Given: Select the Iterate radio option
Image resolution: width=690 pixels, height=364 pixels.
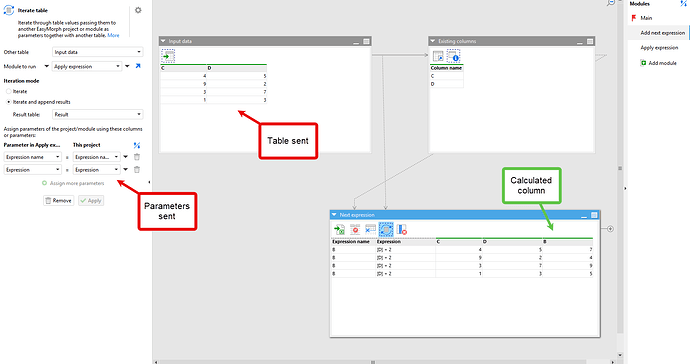Looking at the screenshot, I should click(8, 91).
